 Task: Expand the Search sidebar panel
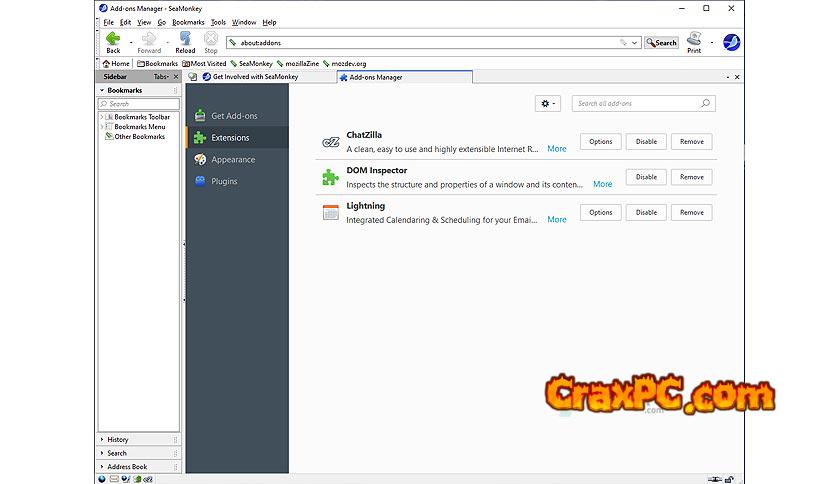click(x=139, y=453)
